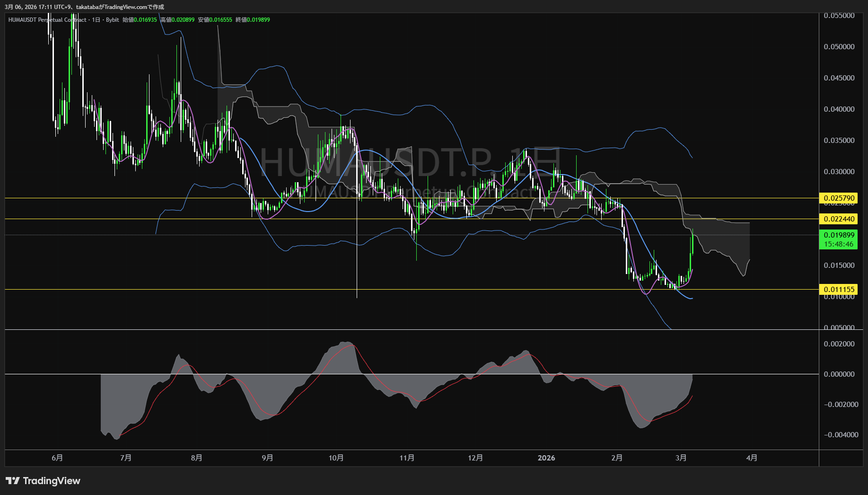868x495 pixels.
Task: Click the 0.002000 indicator scale label
Action: (x=839, y=344)
